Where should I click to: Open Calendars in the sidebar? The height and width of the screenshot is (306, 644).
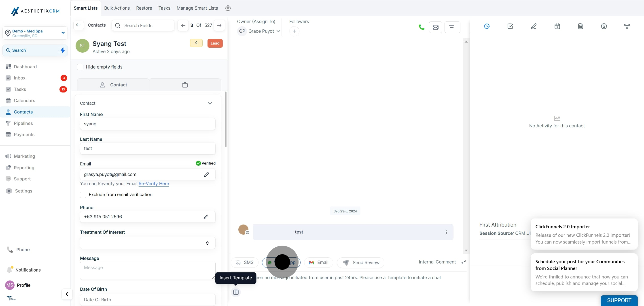tap(24, 101)
